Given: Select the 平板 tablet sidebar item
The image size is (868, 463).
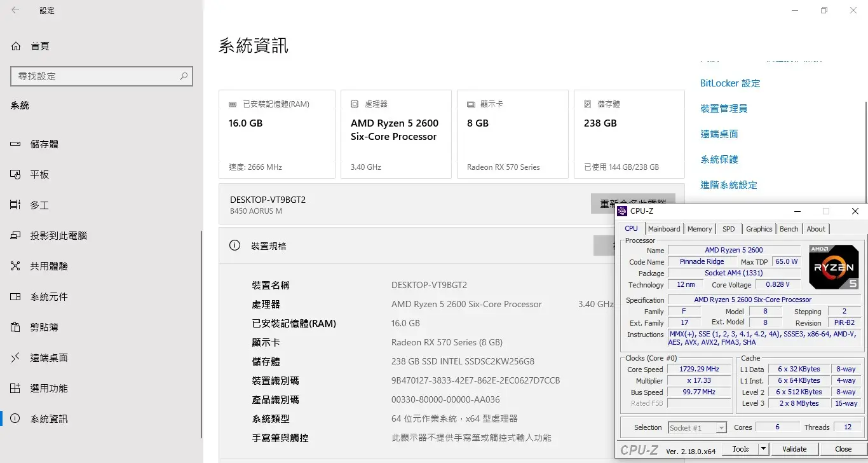Looking at the screenshot, I should [x=39, y=175].
